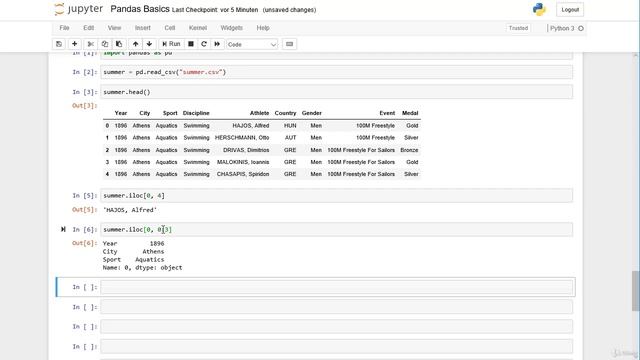Click the Last Checkpoint status text
Screen dimensions: 640x360
[215, 10]
